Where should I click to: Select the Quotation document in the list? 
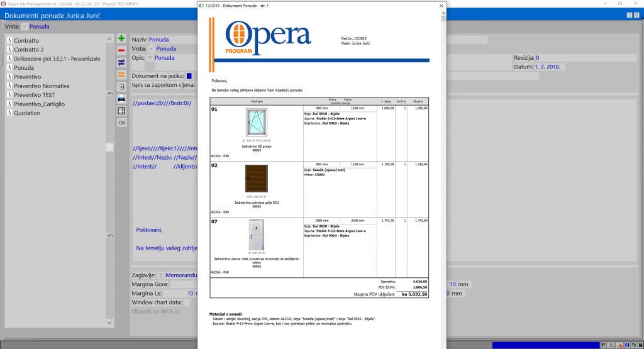coord(27,113)
